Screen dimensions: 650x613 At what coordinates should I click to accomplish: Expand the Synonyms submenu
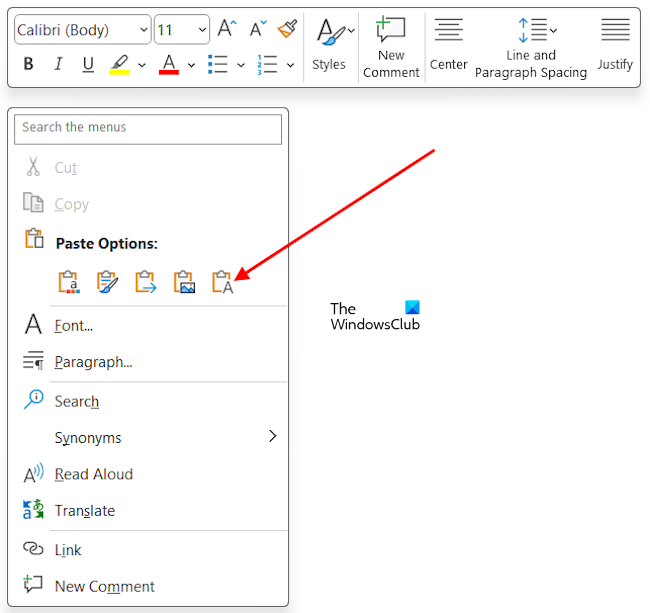148,437
